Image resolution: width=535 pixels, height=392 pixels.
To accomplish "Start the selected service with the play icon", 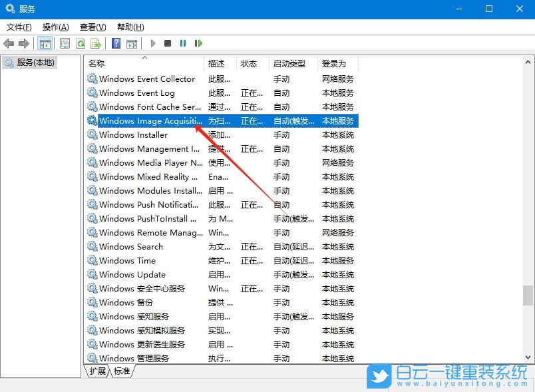I will [x=152, y=43].
